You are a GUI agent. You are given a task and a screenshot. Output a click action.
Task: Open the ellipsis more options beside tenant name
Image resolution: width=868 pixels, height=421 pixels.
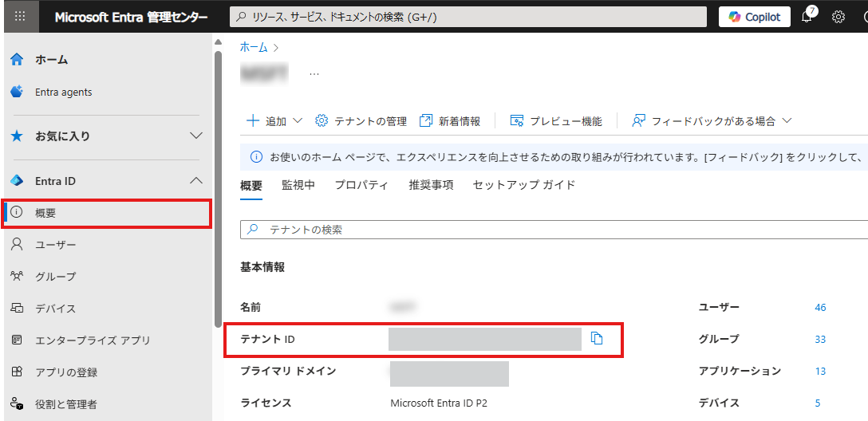coord(314,73)
